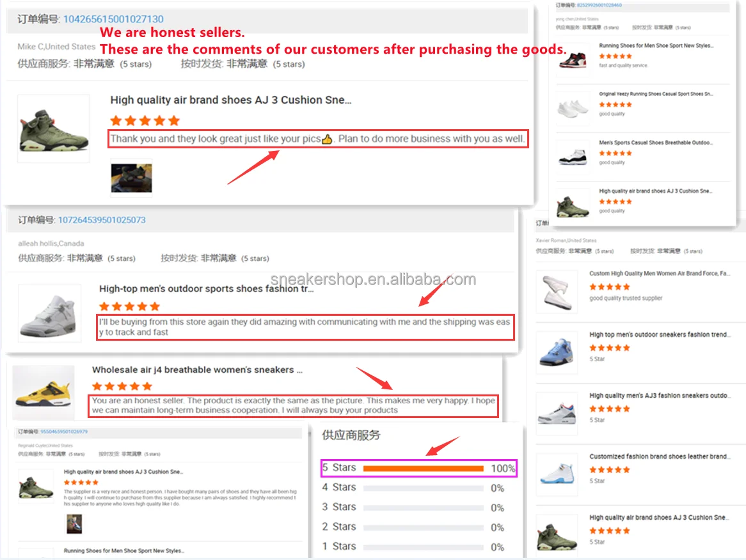Image resolution: width=746 pixels, height=560 pixels.
Task: Open the white high-top sneaker product image
Action: coord(49,313)
